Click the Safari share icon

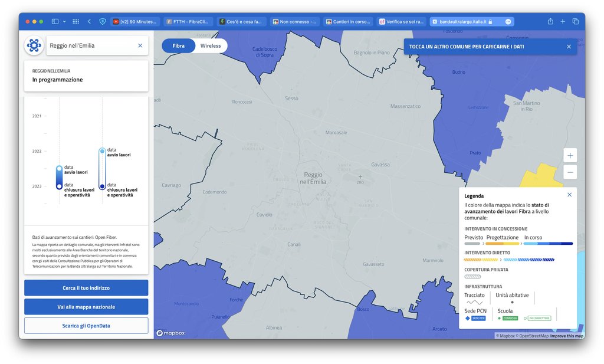coord(550,21)
